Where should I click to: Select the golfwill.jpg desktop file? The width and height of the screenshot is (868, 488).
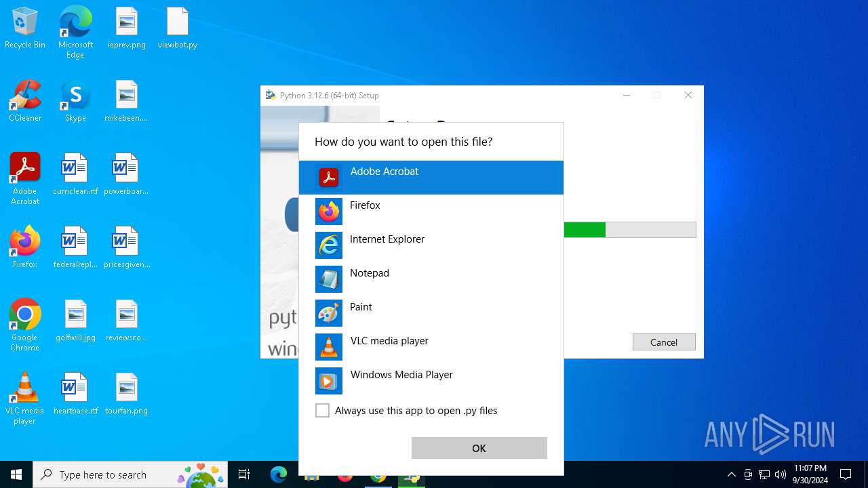[75, 321]
